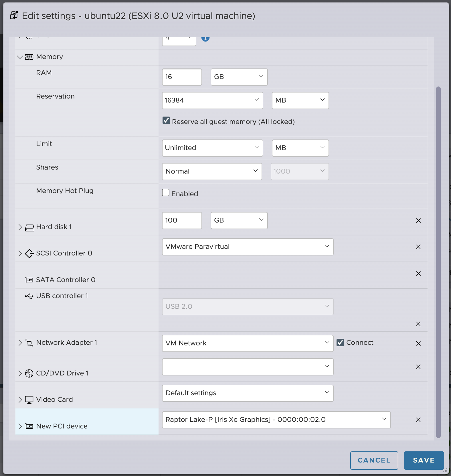
Task: Click the SATA Controller 0 card icon
Action: pos(29,280)
